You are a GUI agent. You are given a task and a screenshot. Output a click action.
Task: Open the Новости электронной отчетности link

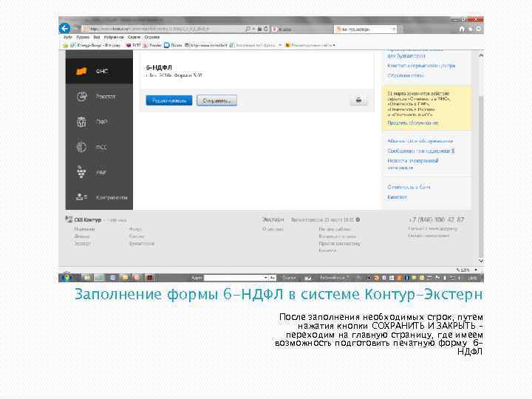413,164
